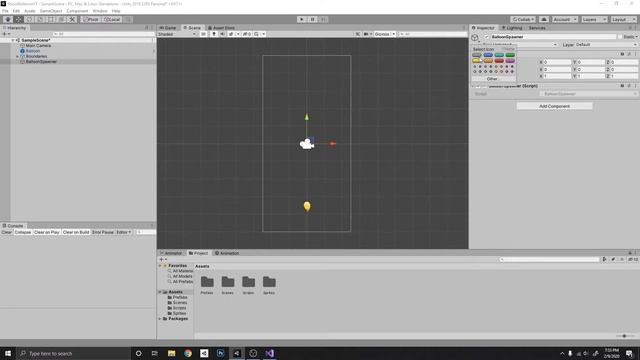
Task: Switch to the Animation tab
Action: click(x=227, y=253)
